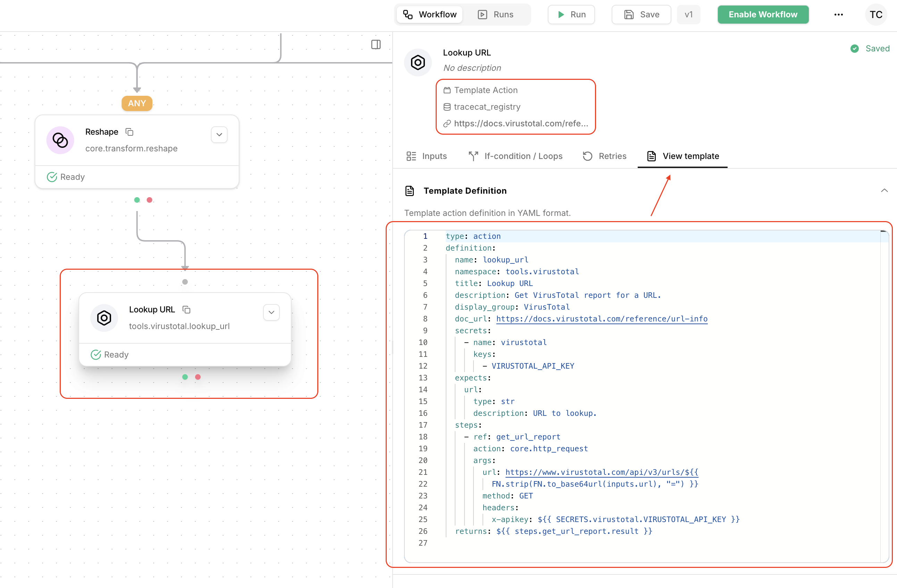Click the hexagon icon in panel header
The width and height of the screenshot is (897, 588).
tap(418, 62)
